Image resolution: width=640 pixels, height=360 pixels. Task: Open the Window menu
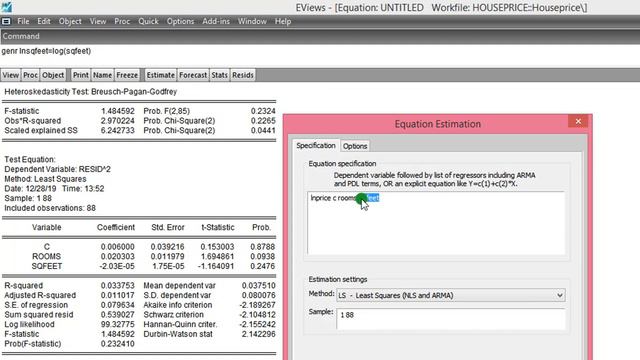252,21
